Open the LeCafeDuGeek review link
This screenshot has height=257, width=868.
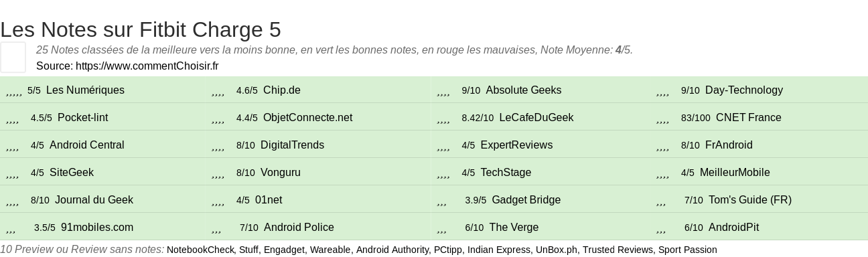click(536, 118)
